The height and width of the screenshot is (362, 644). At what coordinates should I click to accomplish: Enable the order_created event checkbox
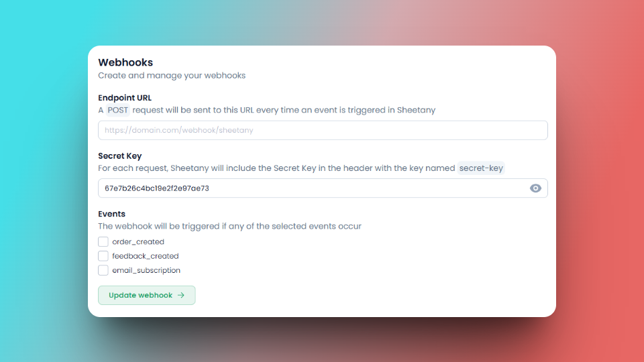point(103,241)
